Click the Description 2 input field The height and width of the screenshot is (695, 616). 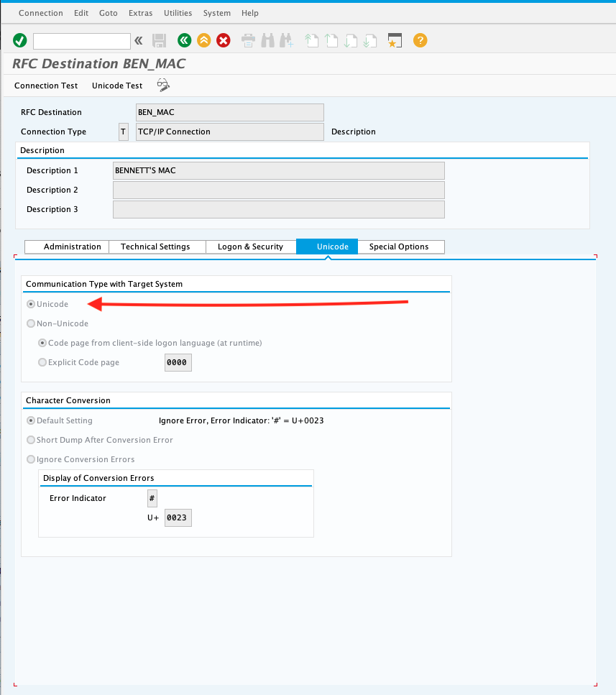[278, 190]
